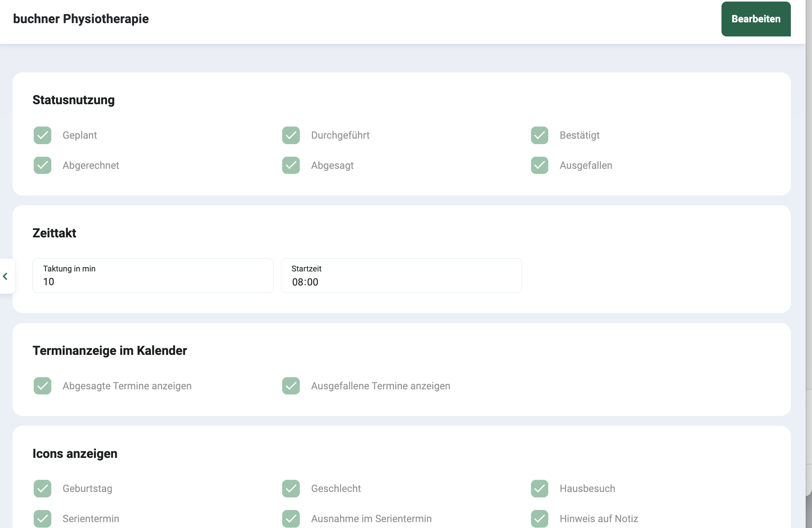Toggle the Serientermin icon checkbox
The image size is (812, 528).
click(42, 519)
